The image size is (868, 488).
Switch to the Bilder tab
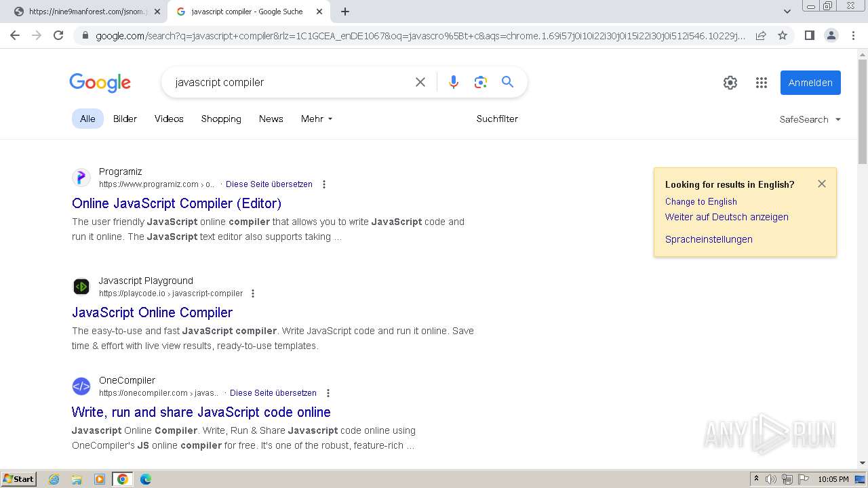[x=125, y=119]
